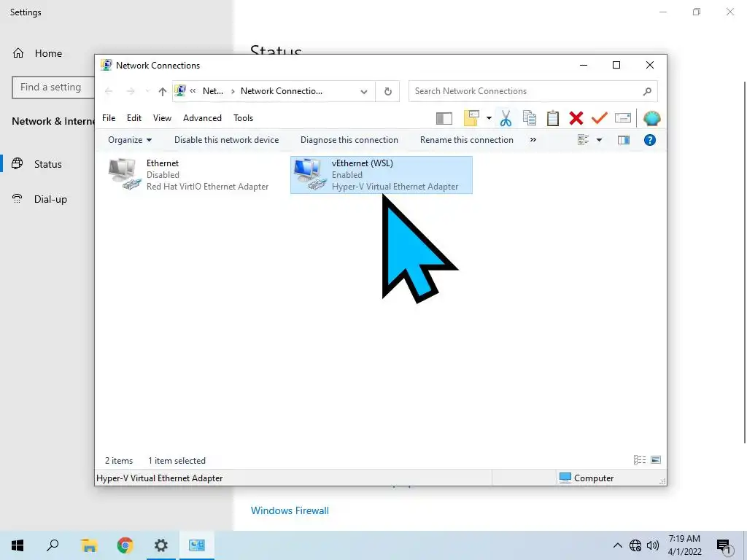Click the yellow folder options icon

pyautogui.click(x=471, y=118)
